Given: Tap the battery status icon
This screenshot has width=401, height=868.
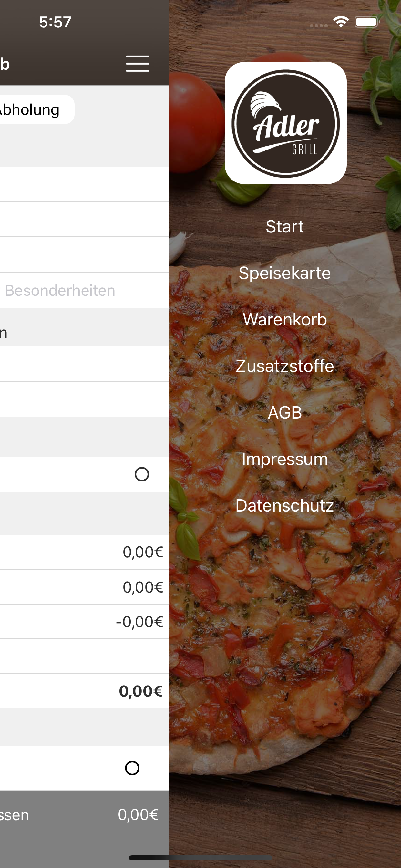Looking at the screenshot, I should 367,22.
